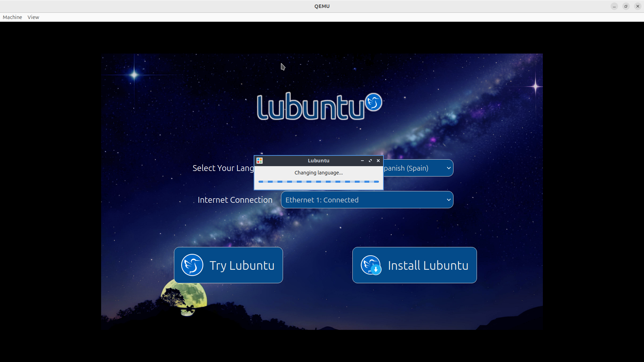The width and height of the screenshot is (644, 362).
Task: Click the Internet Connection label
Action: coord(235,200)
